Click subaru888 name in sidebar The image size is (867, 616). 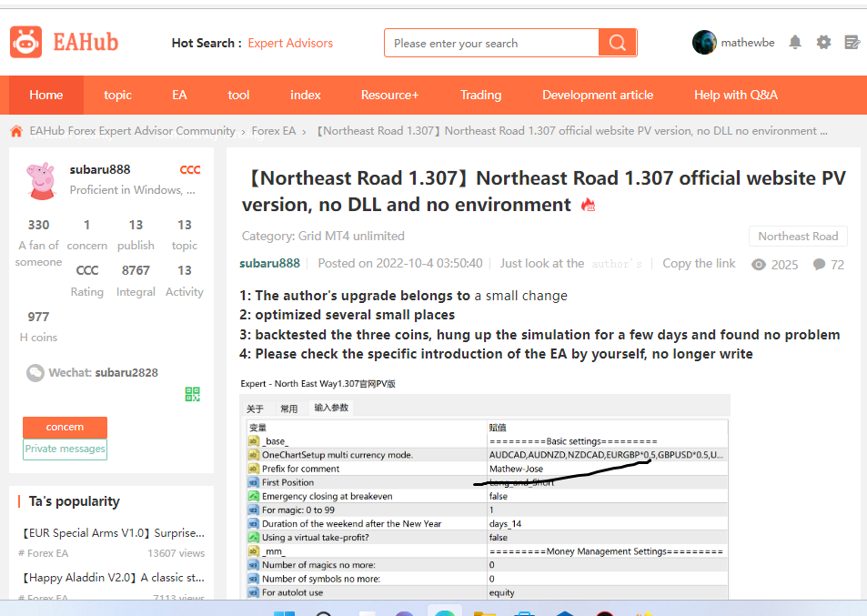tap(99, 170)
